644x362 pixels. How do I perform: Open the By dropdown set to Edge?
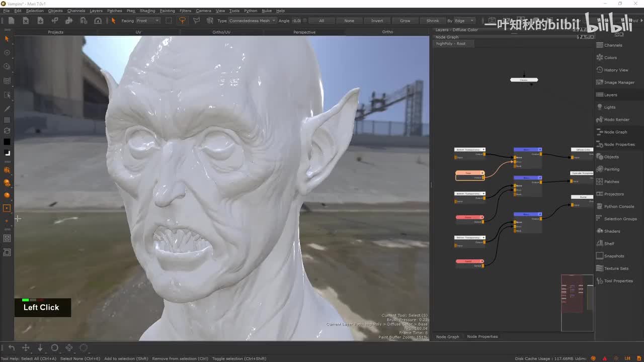click(464, 21)
